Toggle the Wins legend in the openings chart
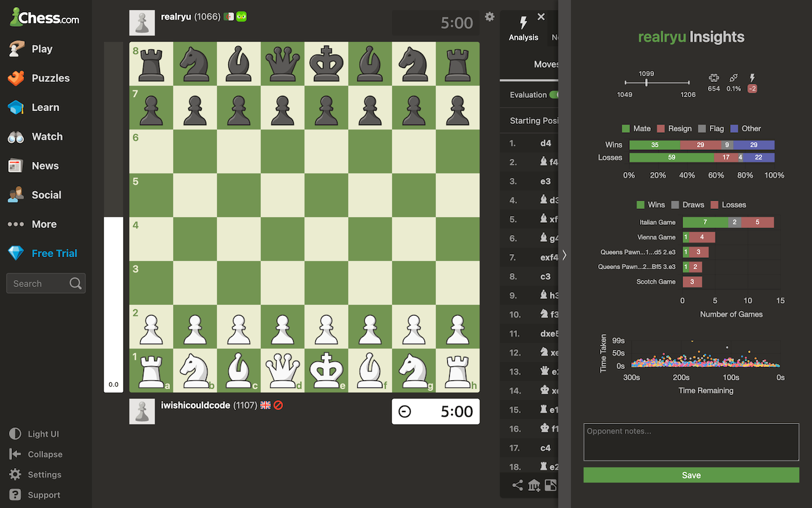 coord(651,204)
